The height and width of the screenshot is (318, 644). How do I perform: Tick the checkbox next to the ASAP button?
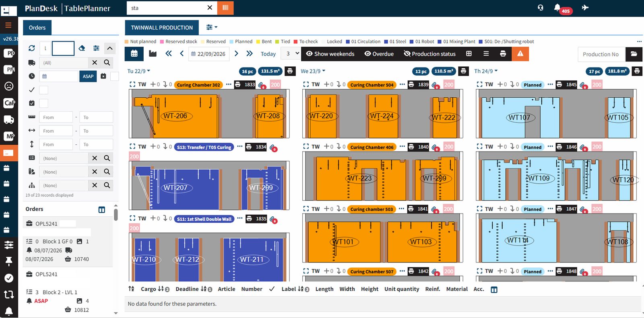coord(115,76)
